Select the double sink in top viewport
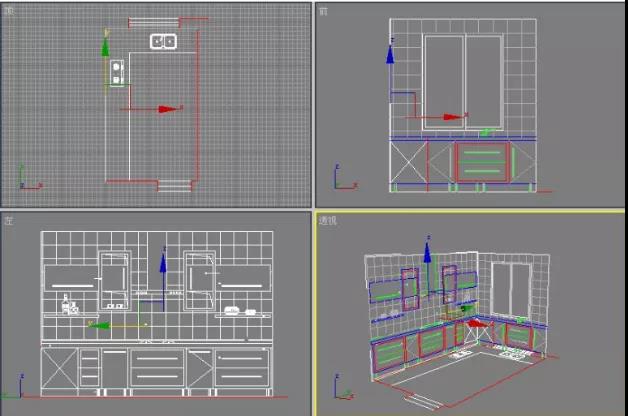The image size is (628, 416). tap(163, 41)
